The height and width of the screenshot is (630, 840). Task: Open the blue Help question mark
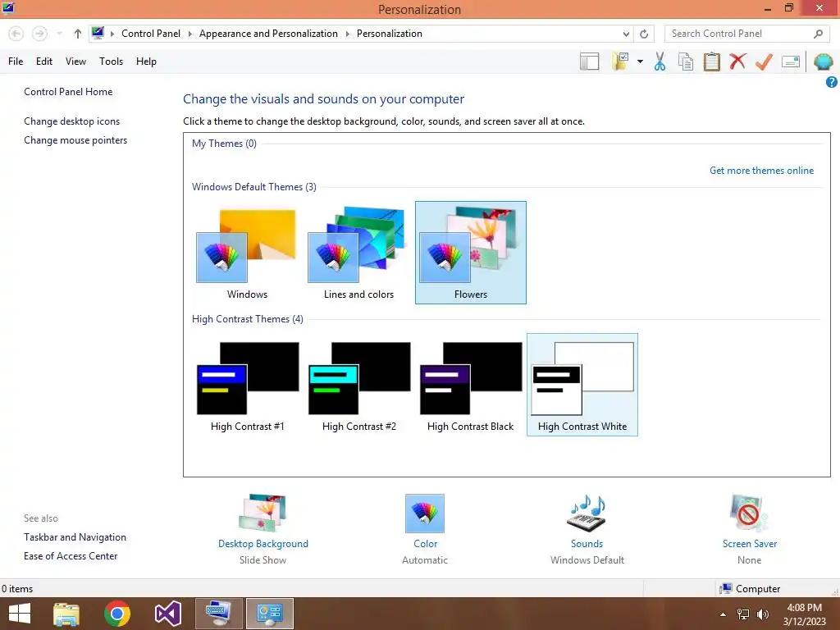832,82
